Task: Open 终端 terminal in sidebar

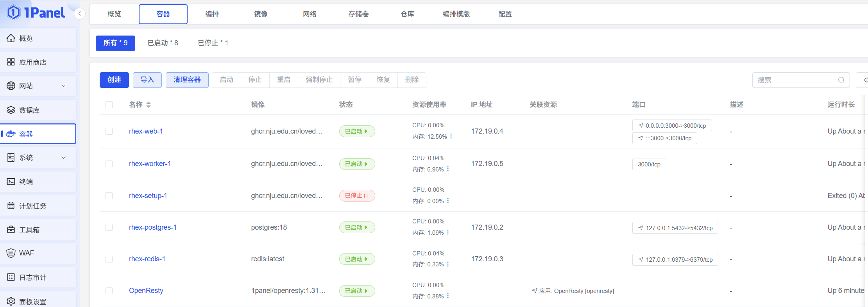Action: (x=38, y=182)
